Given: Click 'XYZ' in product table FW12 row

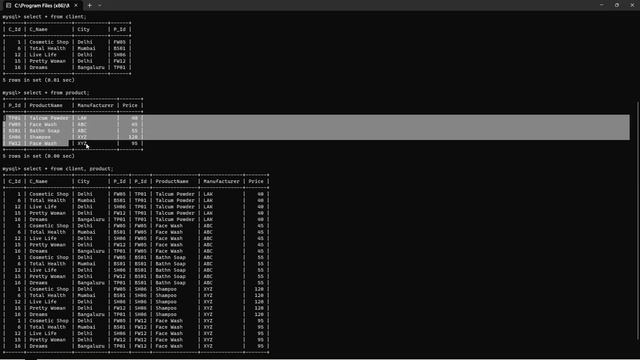Looking at the screenshot, I should point(82,143).
